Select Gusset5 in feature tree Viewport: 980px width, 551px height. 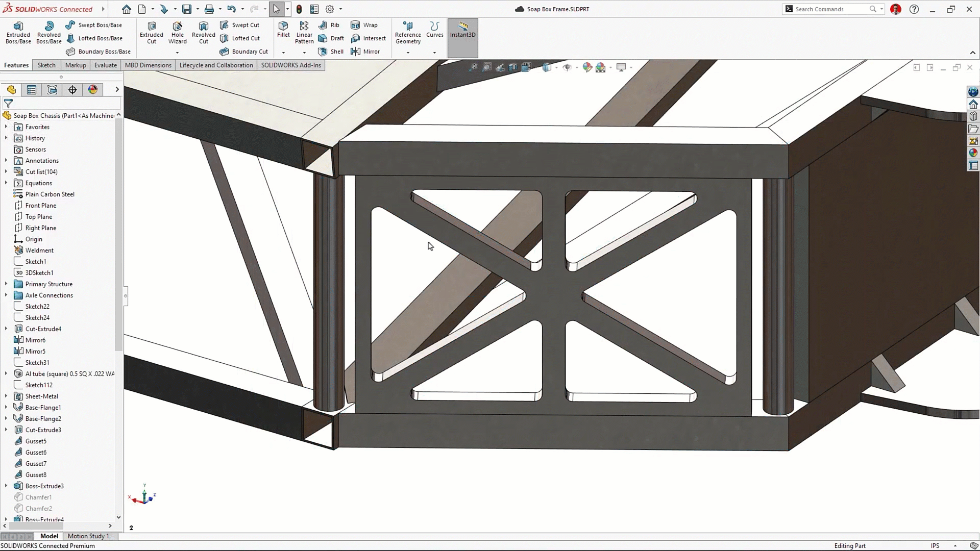point(30,441)
